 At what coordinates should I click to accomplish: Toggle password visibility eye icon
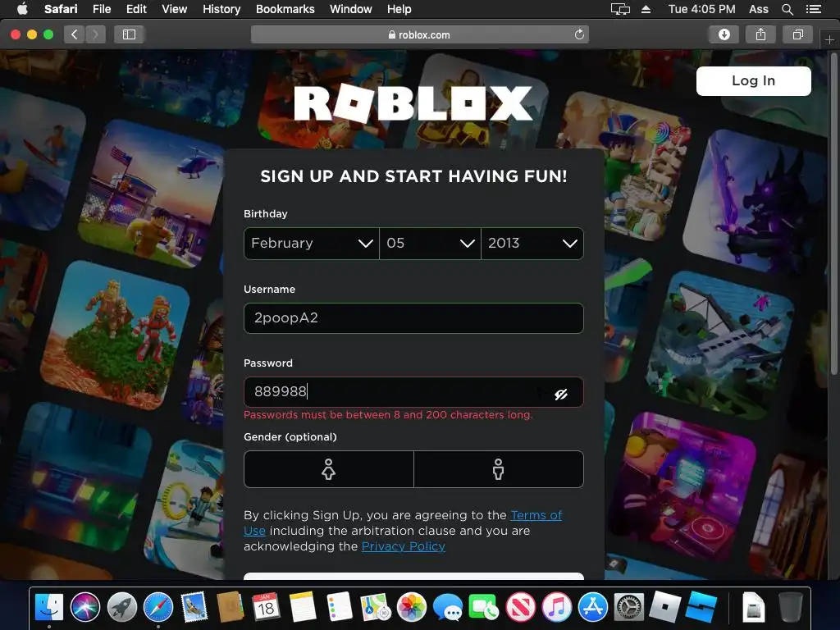(561, 395)
